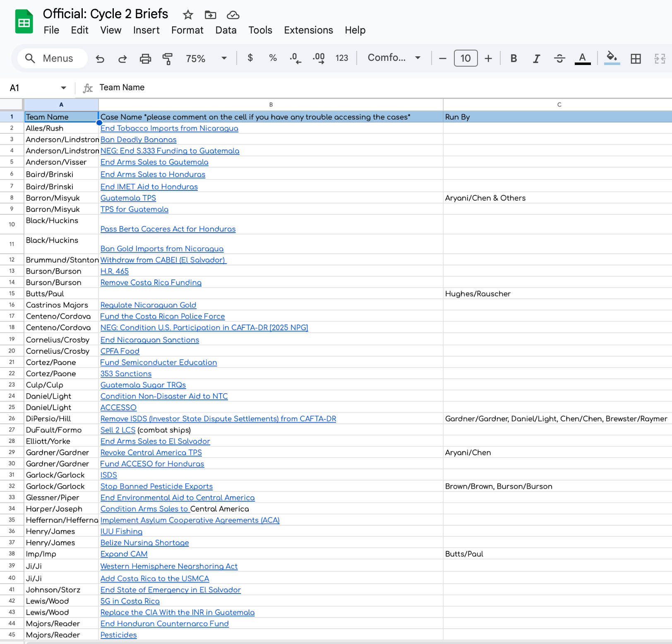The height and width of the screenshot is (644, 672).
Task: Select the Run By header cell
Action: (557, 117)
